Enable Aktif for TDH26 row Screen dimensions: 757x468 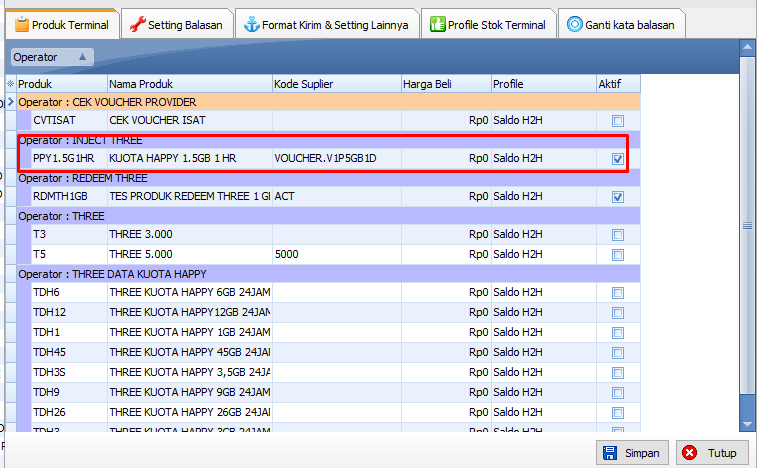617,413
